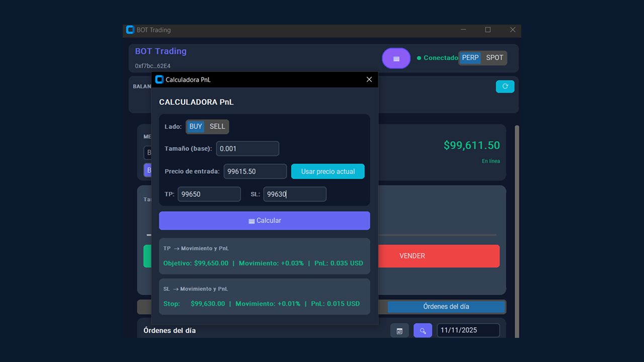
Task: Click the 11/11/2025 date field
Action: coord(468,330)
